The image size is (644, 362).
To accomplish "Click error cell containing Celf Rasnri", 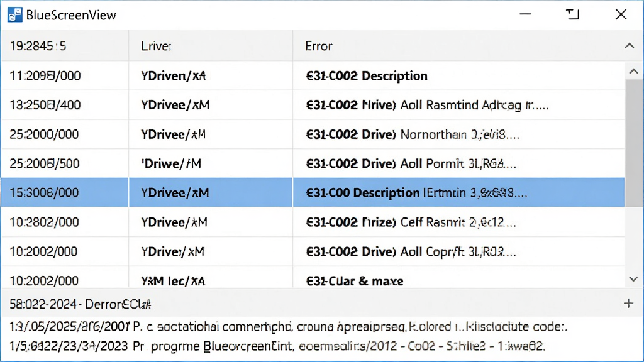I will pyautogui.click(x=458, y=222).
